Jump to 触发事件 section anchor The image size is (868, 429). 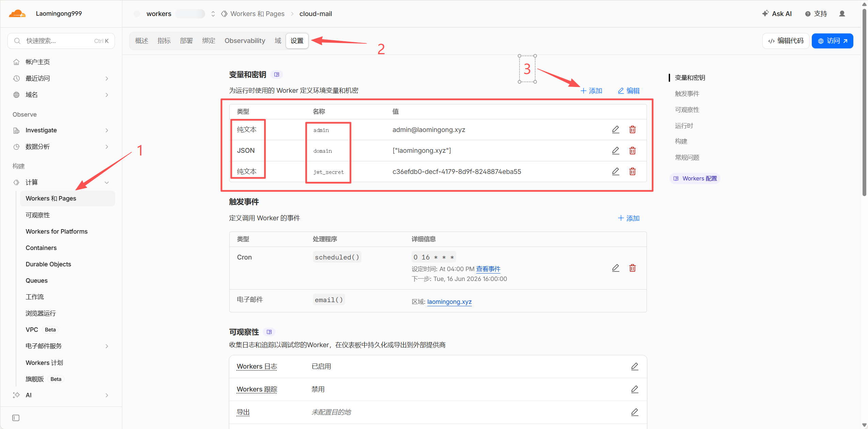point(687,94)
